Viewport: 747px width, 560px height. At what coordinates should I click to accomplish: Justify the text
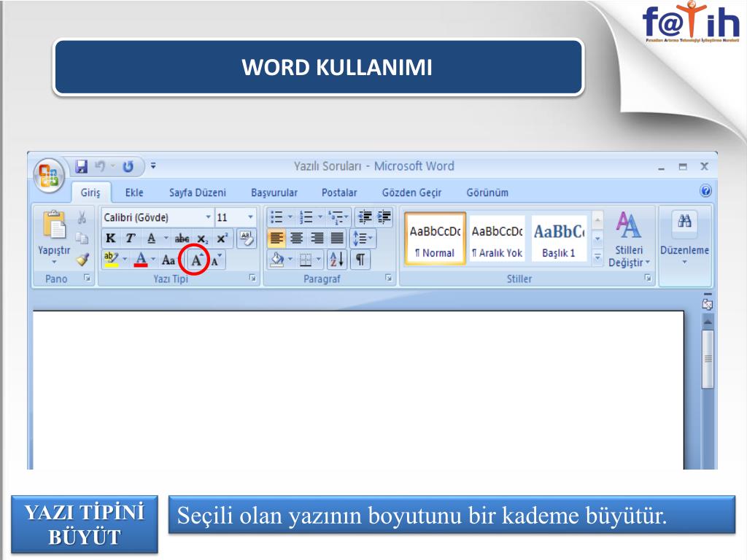[337, 238]
